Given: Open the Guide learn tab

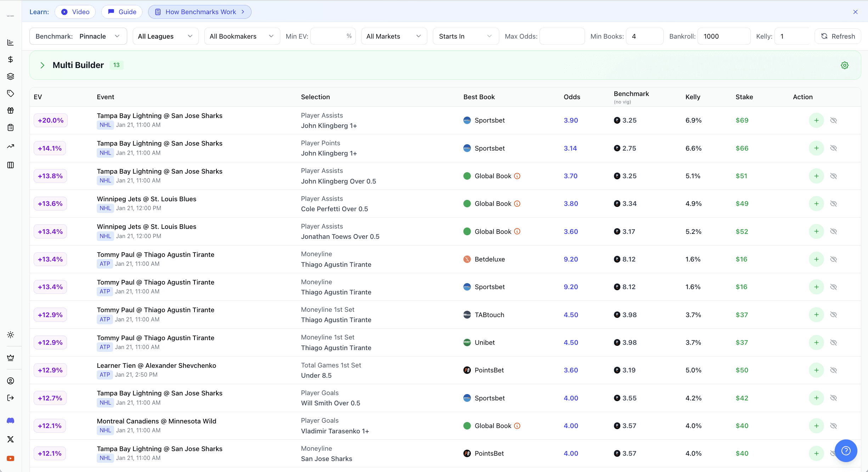Looking at the screenshot, I should tap(122, 12).
